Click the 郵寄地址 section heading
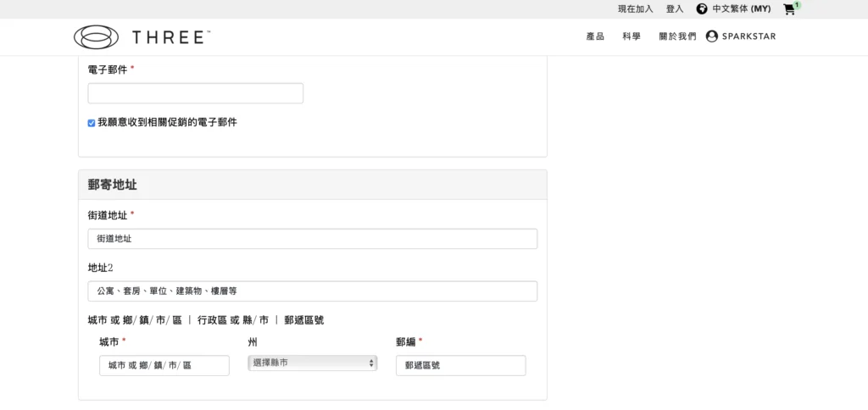The width and height of the screenshot is (868, 410). click(113, 185)
